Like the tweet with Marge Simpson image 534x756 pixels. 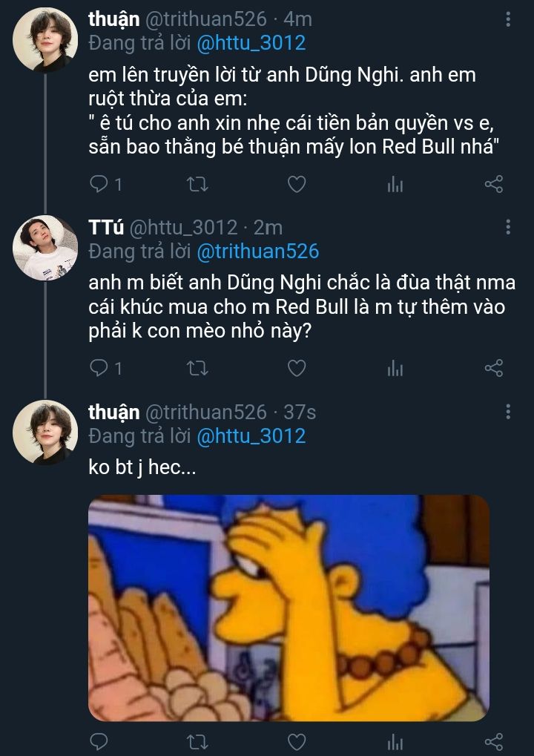point(297,740)
